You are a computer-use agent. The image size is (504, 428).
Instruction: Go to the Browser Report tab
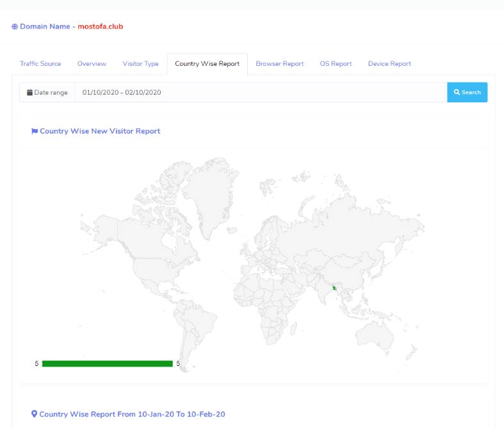click(x=279, y=64)
